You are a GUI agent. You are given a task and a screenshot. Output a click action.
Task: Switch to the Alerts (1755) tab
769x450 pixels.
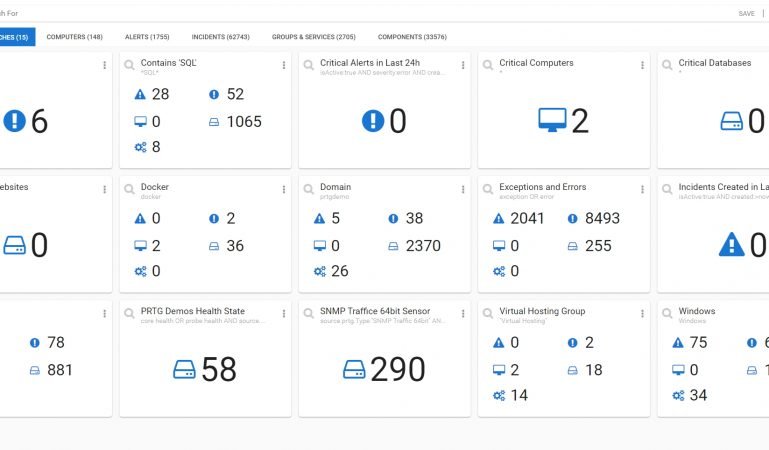pyautogui.click(x=147, y=37)
